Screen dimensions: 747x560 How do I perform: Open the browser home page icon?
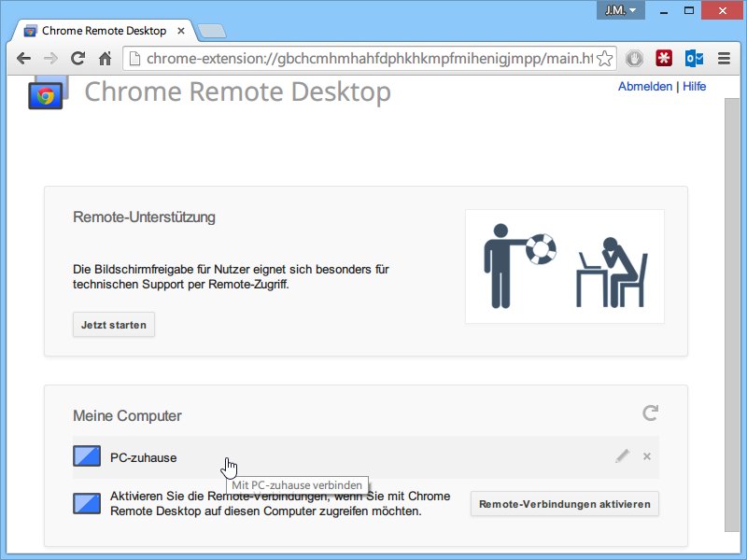click(106, 58)
